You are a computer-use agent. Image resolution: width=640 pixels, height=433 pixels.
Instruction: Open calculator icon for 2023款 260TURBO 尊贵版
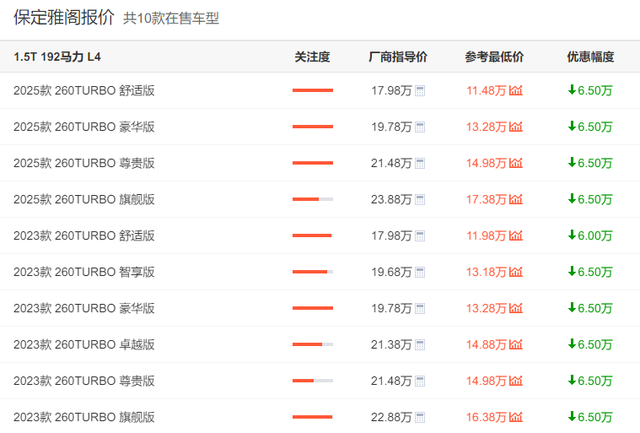(420, 381)
